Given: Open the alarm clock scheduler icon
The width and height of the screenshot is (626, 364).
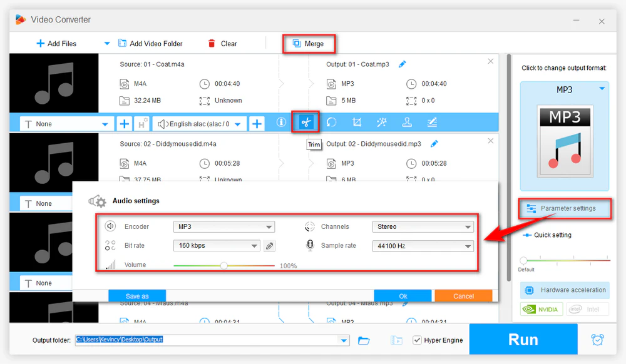Looking at the screenshot, I should pos(598,340).
